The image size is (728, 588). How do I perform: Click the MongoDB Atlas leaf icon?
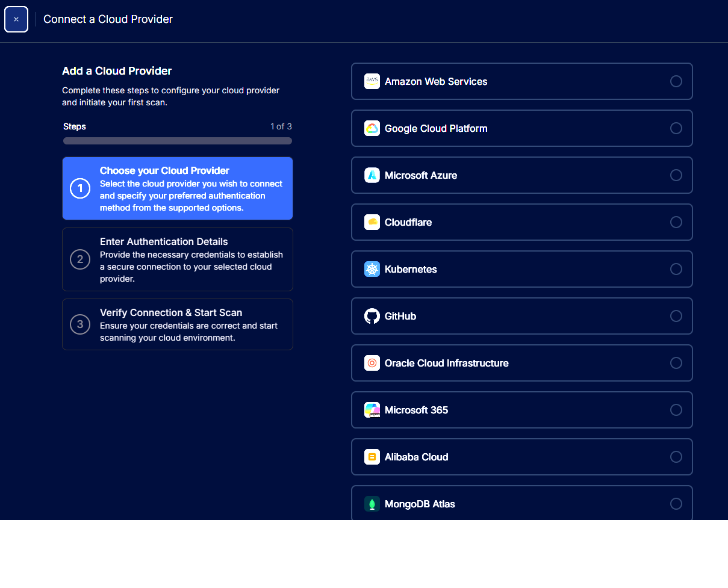point(372,504)
